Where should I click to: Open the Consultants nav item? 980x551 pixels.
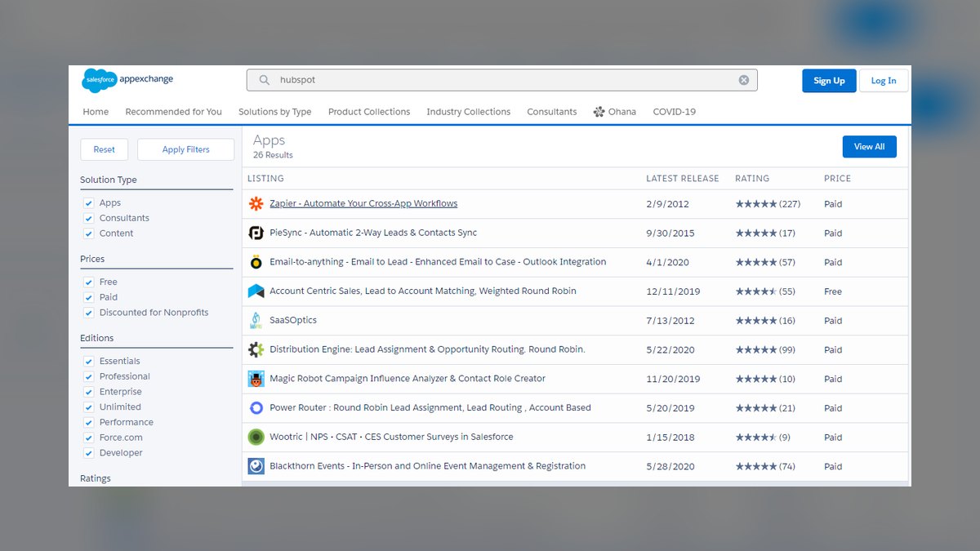(x=552, y=112)
